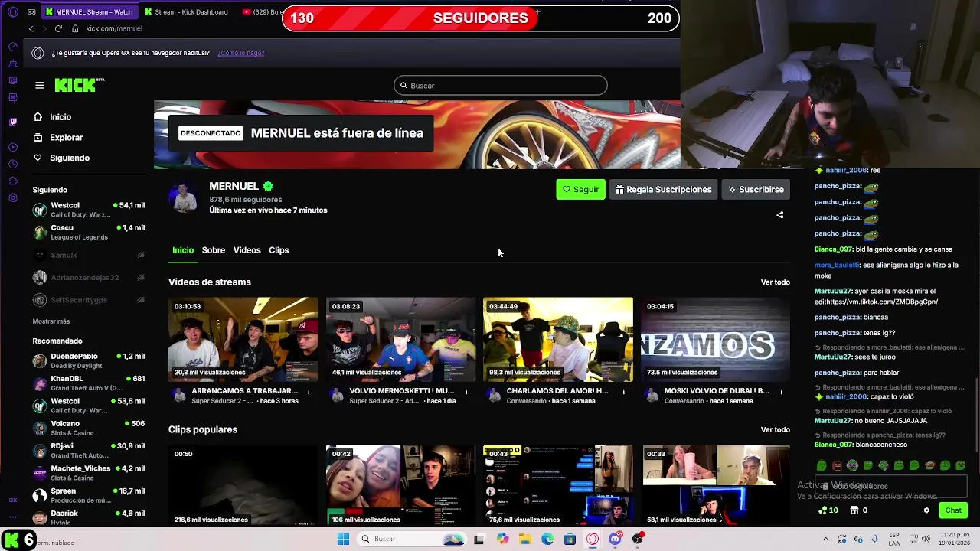980x551 pixels.
Task: Open Machete_Vilches recommended channel
Action: [89, 472]
